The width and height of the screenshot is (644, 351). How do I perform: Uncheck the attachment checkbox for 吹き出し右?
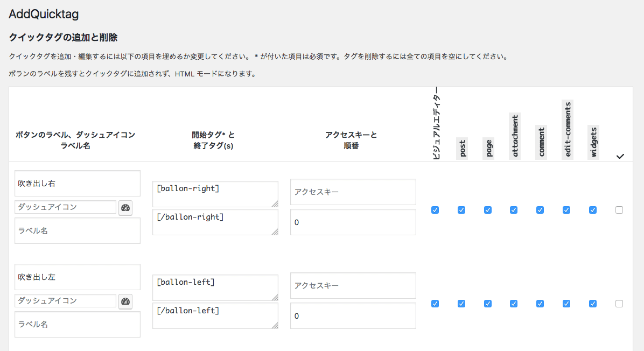point(514,210)
